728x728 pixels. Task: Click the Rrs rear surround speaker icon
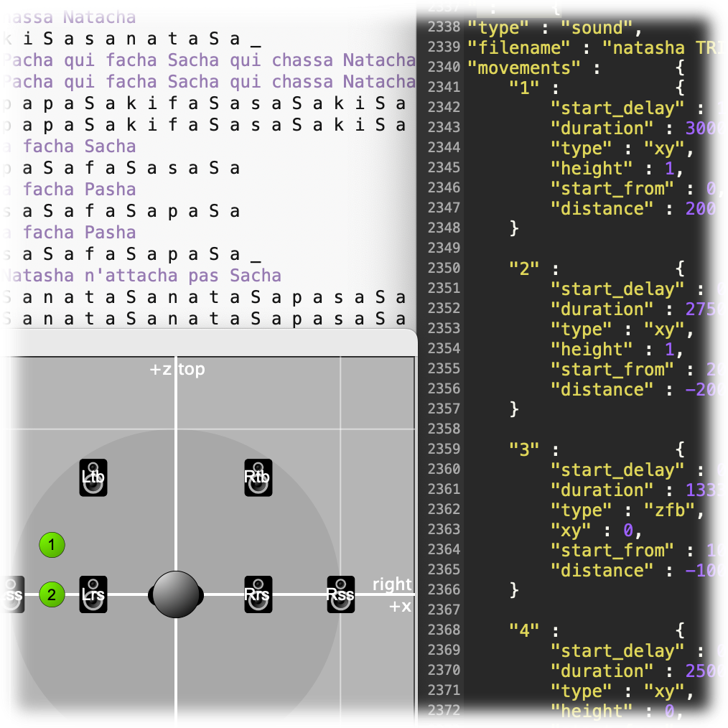pos(258,594)
